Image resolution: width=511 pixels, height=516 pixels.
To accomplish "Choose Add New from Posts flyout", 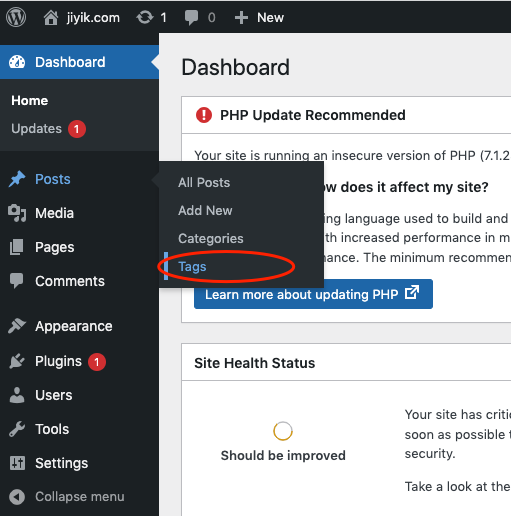I will [205, 210].
